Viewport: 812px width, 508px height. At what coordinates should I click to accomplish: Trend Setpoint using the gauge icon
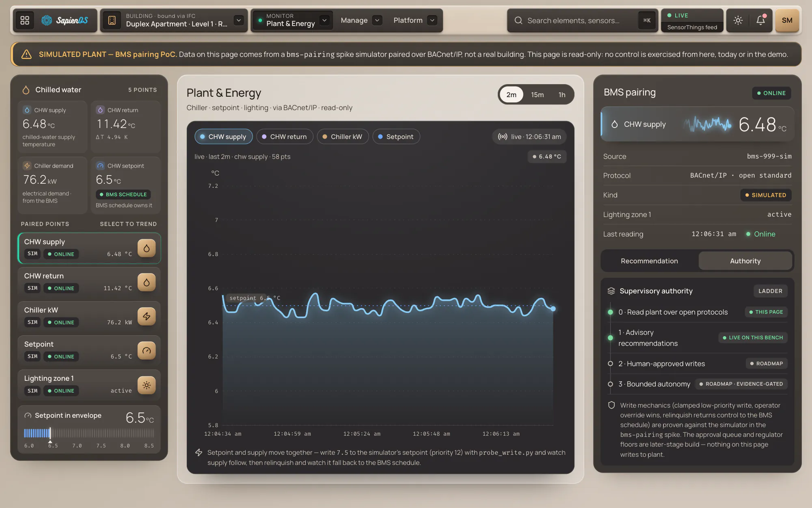[x=147, y=351]
